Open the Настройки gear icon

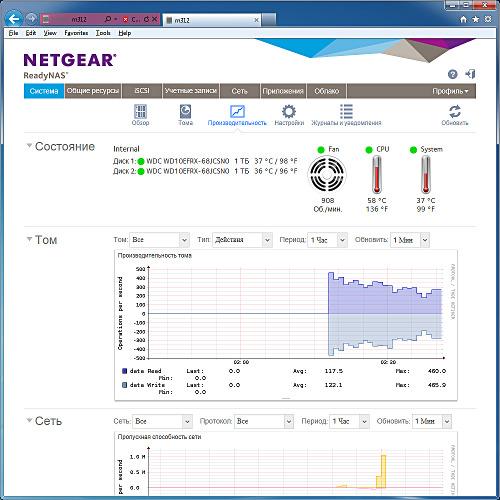tap(289, 115)
